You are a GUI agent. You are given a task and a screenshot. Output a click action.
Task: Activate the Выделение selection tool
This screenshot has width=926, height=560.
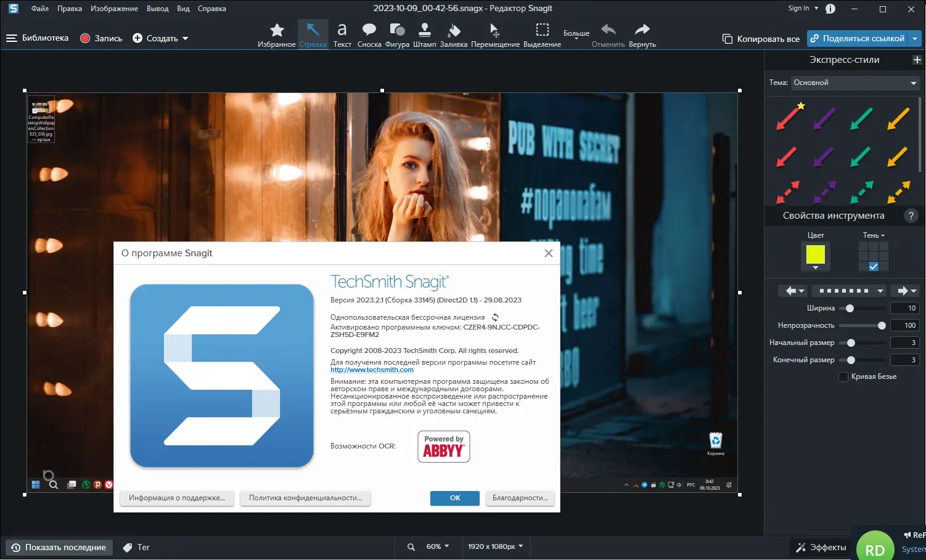[x=542, y=34]
